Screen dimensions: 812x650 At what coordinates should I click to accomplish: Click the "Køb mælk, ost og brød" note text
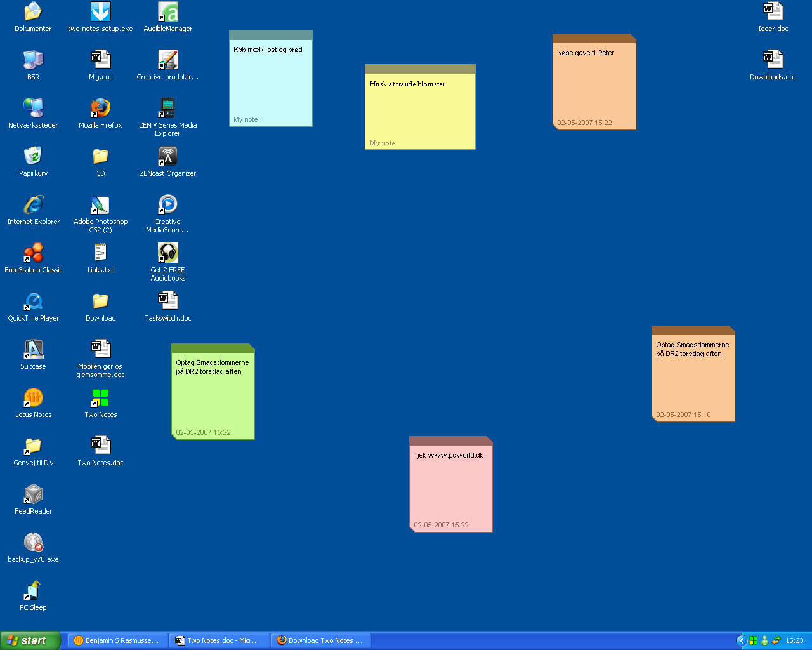coord(268,50)
